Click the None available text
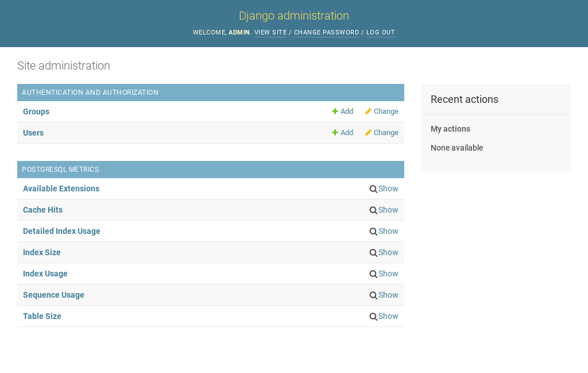 pyautogui.click(x=457, y=148)
